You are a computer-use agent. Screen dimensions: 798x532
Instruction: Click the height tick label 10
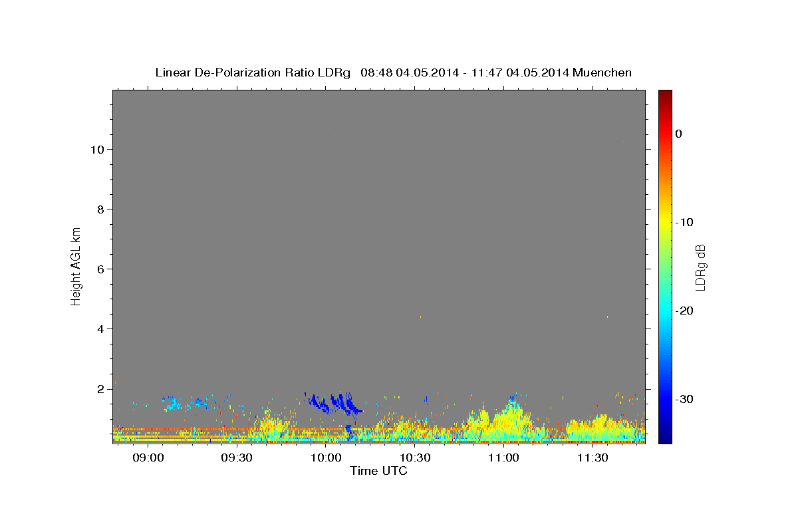[x=96, y=150]
